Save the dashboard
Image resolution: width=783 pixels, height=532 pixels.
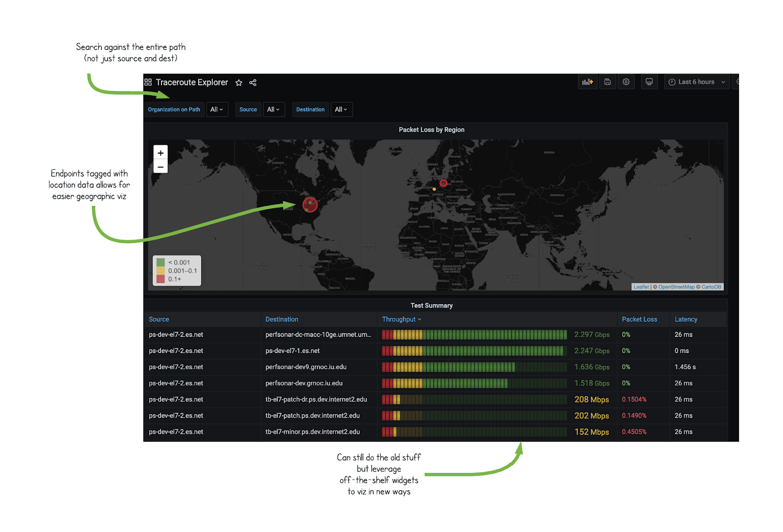point(607,82)
